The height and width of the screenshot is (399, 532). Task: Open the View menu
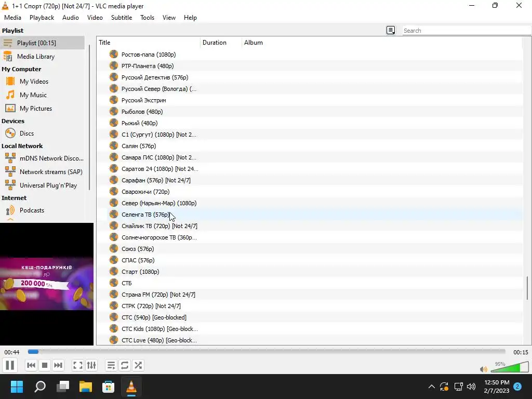(169, 18)
